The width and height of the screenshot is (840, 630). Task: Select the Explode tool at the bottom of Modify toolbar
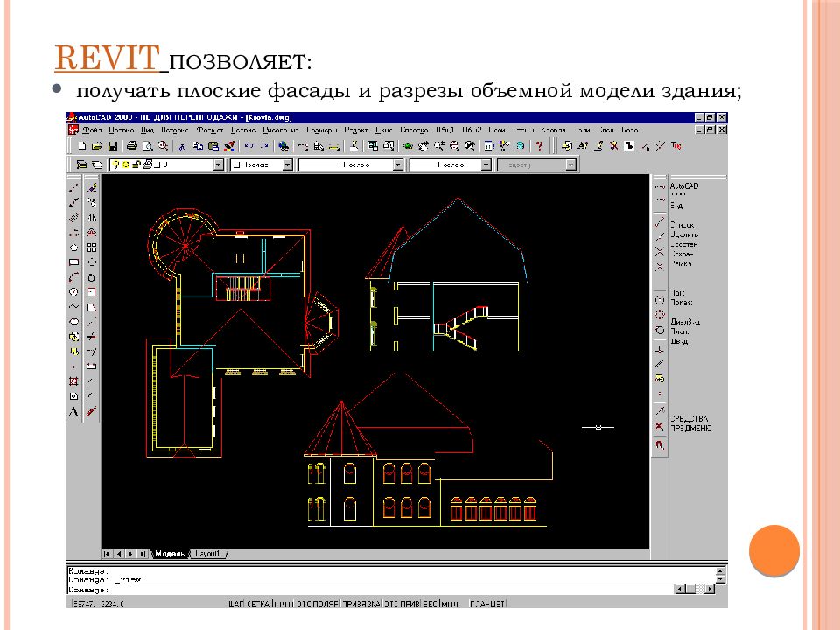[92, 411]
